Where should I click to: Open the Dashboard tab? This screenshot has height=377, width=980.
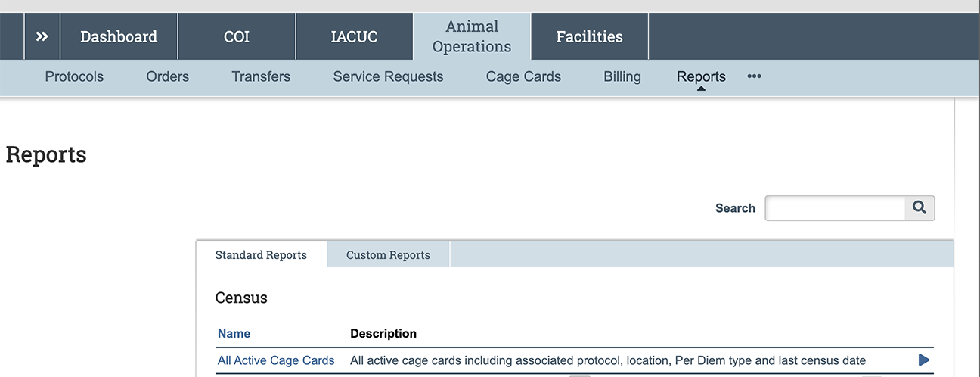coord(119,36)
